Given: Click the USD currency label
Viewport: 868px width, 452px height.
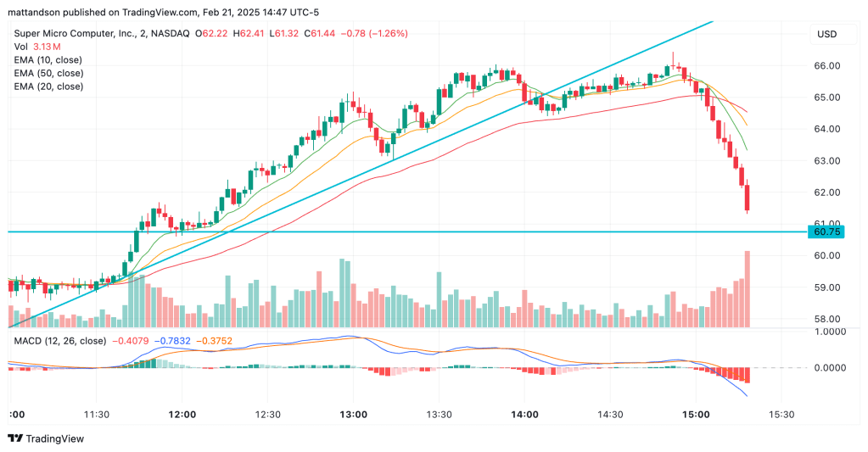Looking at the screenshot, I should click(x=826, y=34).
